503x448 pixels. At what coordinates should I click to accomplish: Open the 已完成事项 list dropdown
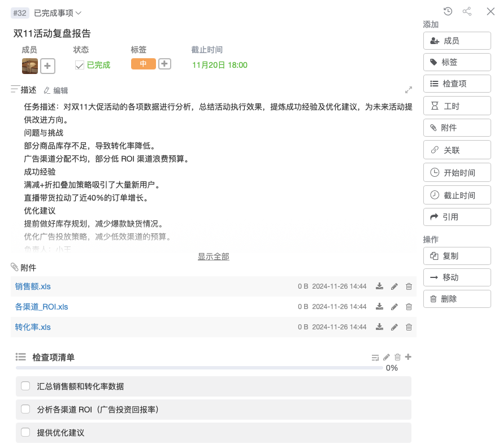tap(58, 12)
